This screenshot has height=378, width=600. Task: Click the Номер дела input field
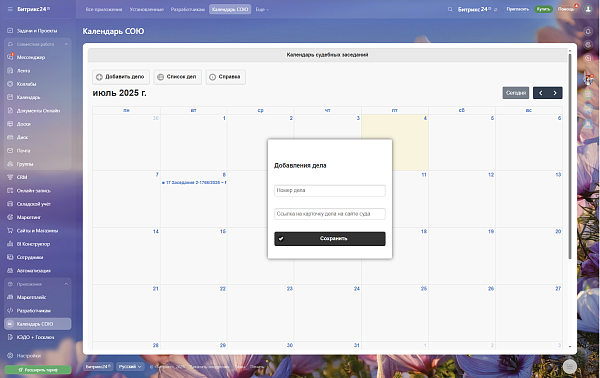tap(330, 191)
